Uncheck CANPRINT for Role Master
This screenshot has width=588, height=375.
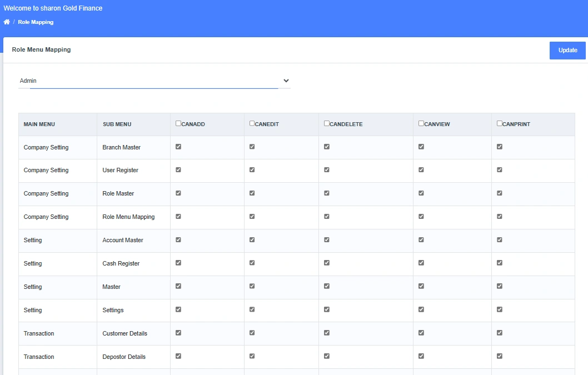click(500, 193)
